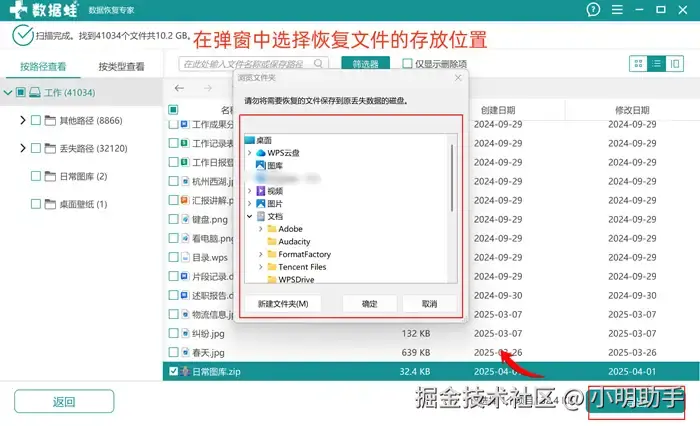Check the 纠纷.jpg file checkbox
Image resolution: width=700 pixels, height=426 pixels.
coord(173,333)
